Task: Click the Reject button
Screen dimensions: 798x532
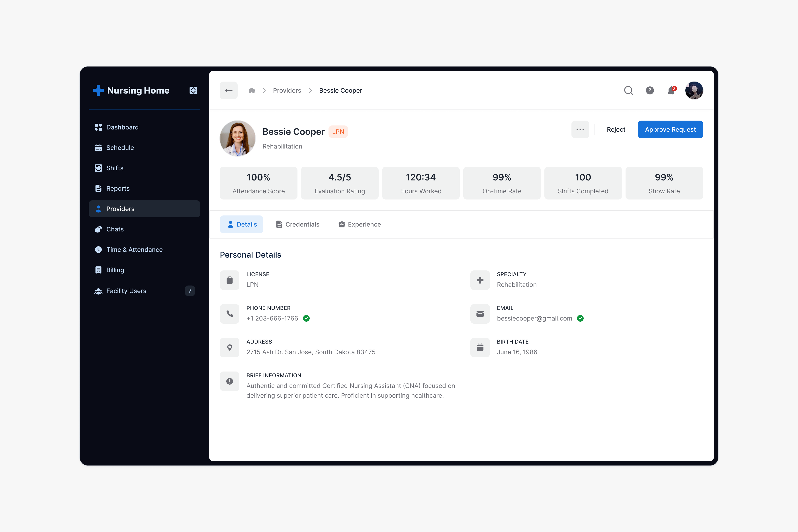Action: [x=616, y=130]
